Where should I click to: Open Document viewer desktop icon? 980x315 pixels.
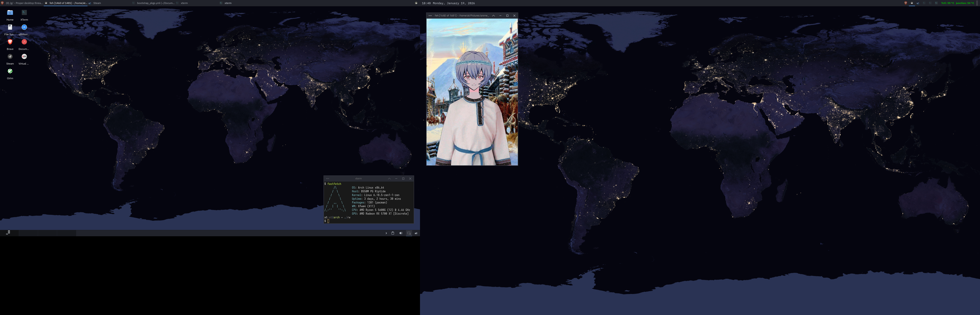tap(24, 42)
